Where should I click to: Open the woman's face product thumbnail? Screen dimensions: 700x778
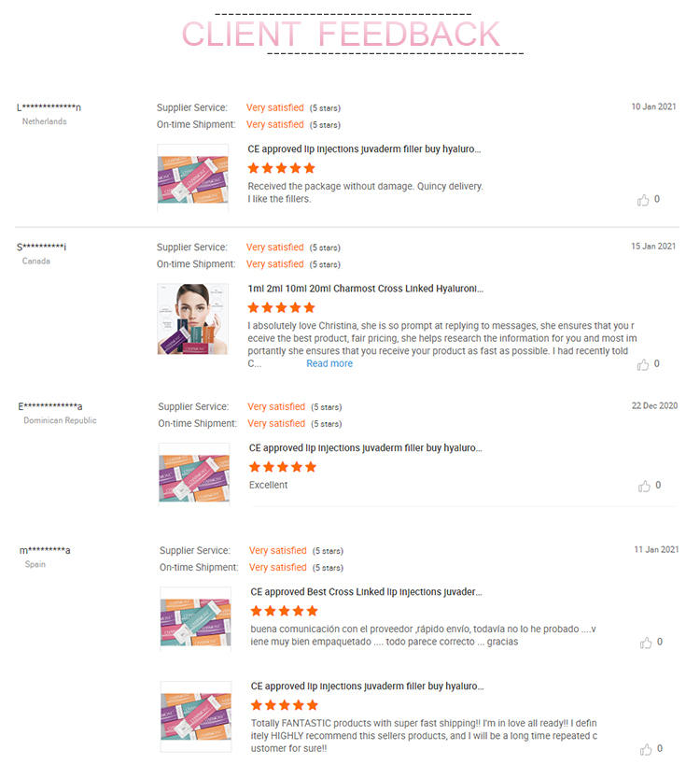pos(193,318)
